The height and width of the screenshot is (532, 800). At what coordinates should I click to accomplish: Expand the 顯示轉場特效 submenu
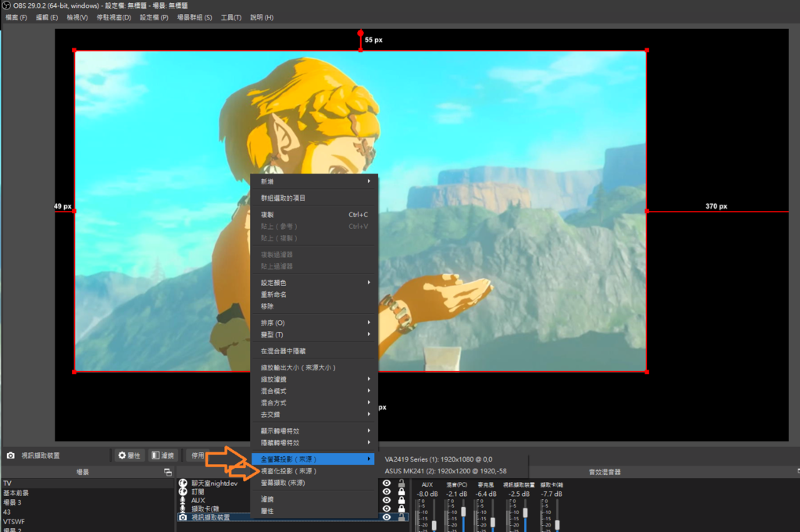(315, 431)
